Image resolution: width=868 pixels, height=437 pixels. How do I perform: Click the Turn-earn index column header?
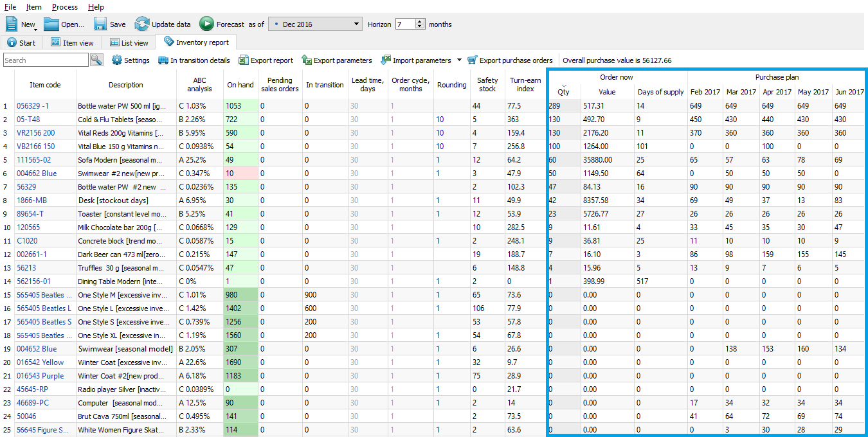tap(525, 85)
